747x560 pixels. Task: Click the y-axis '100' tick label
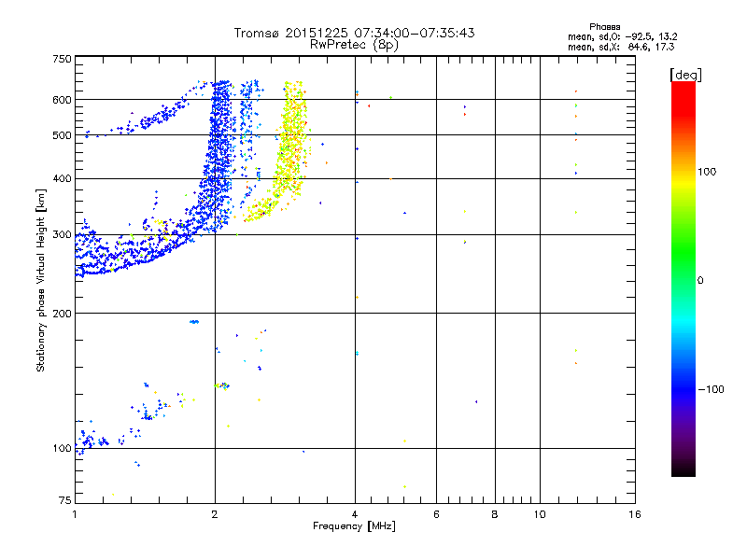[x=62, y=448]
